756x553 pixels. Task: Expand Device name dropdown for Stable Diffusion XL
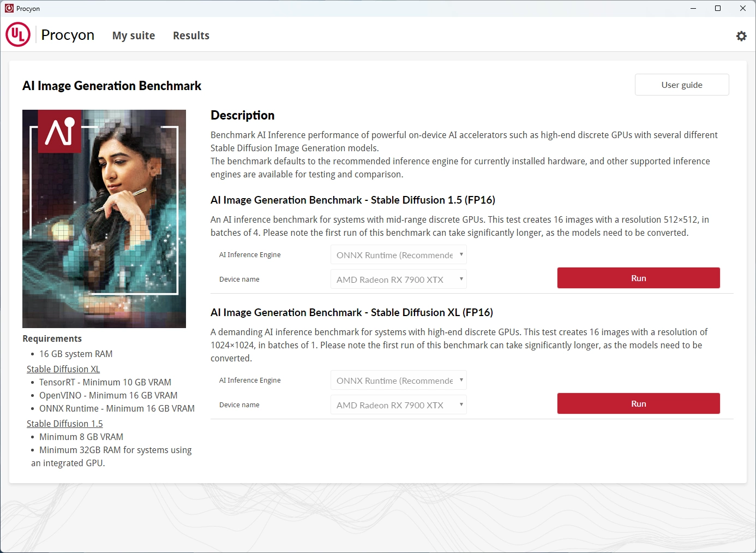click(x=399, y=405)
